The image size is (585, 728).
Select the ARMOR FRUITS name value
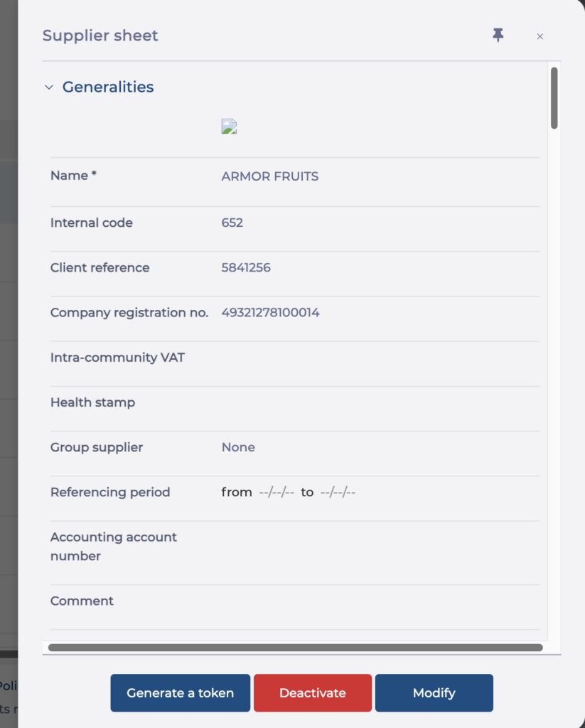click(x=269, y=176)
